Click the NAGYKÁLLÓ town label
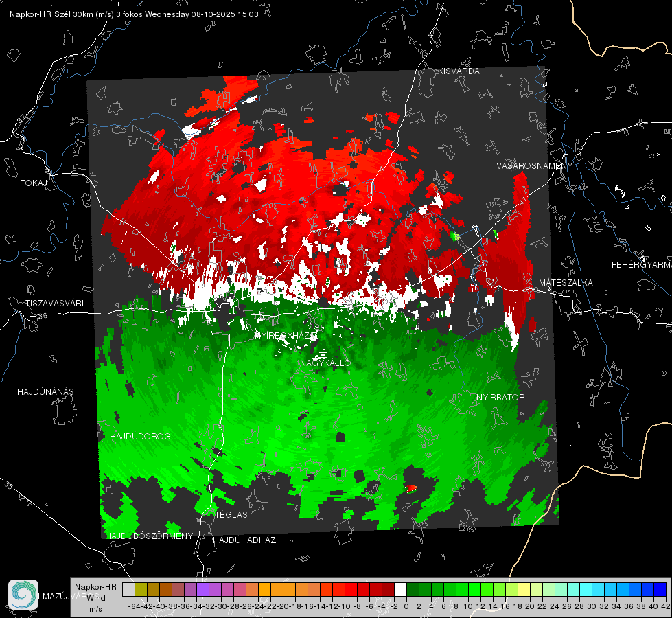Viewport: 672px width, 618px height. tap(325, 363)
